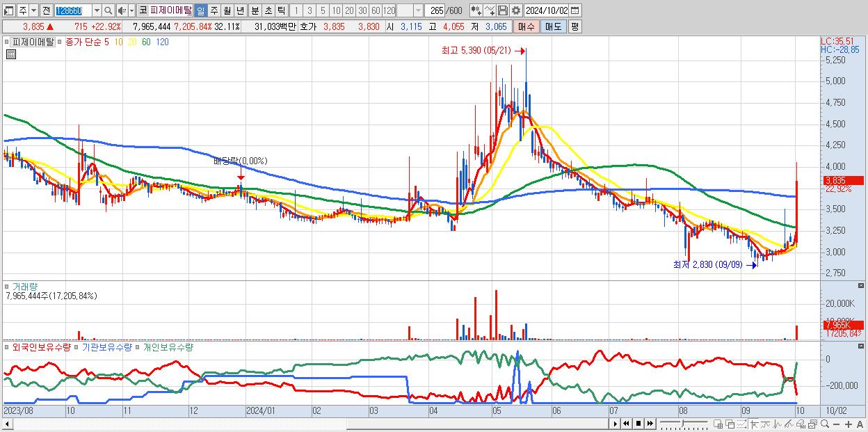Select the 10 interval button
Viewport: 868px width, 432px height.
point(336,10)
